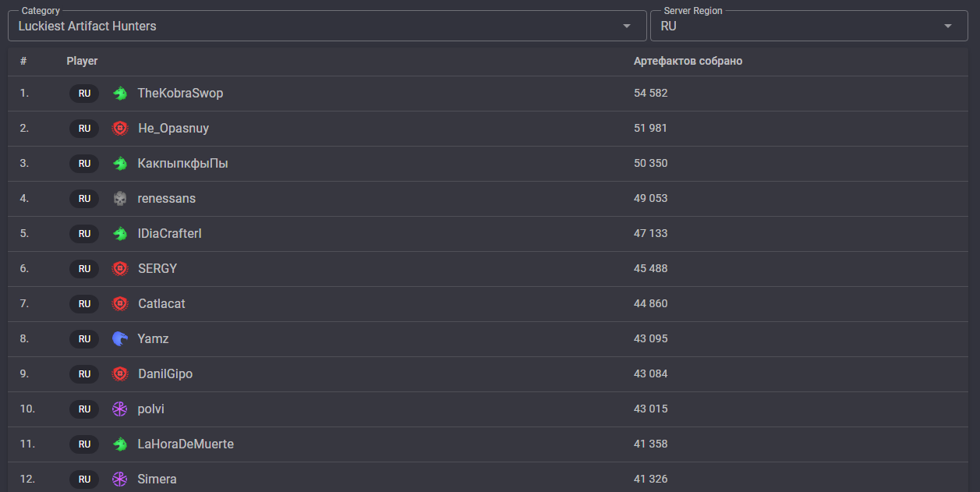Image resolution: width=980 pixels, height=492 pixels.
Task: Click Yamz's blue bird faction icon
Action: click(119, 339)
